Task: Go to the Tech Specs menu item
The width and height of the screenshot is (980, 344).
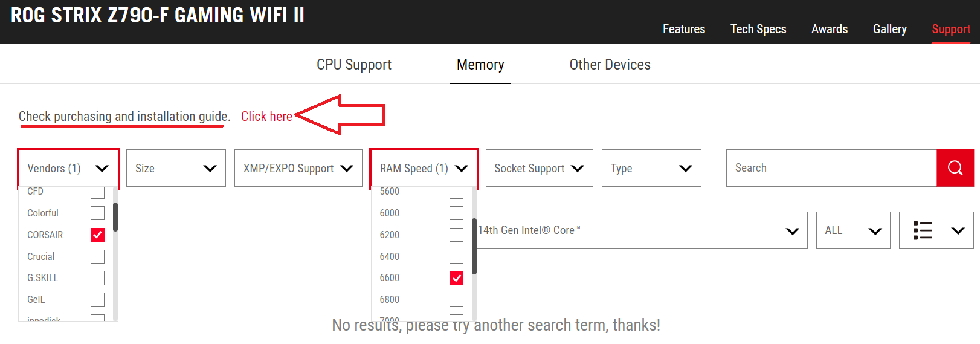Action: [x=758, y=29]
